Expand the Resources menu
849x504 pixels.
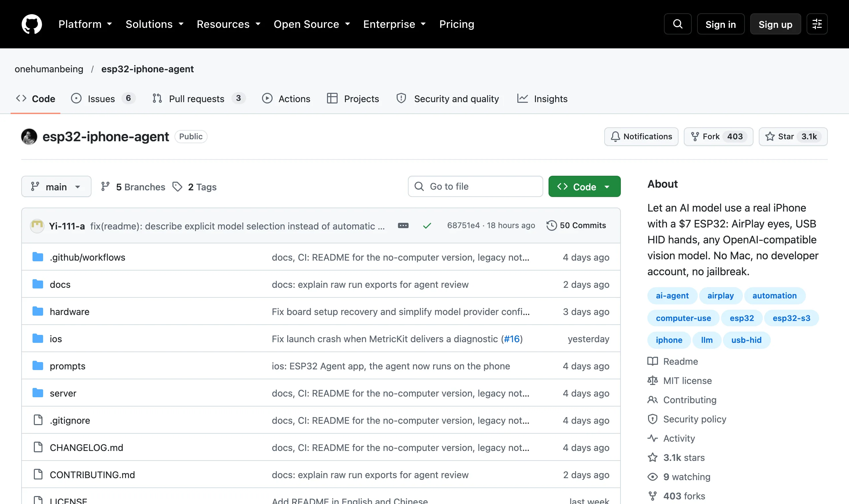coord(229,24)
